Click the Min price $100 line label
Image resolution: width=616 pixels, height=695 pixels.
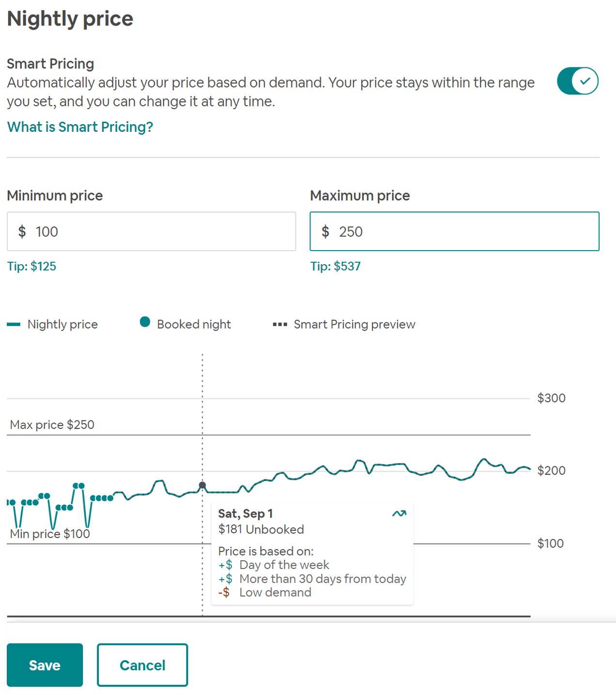(50, 534)
